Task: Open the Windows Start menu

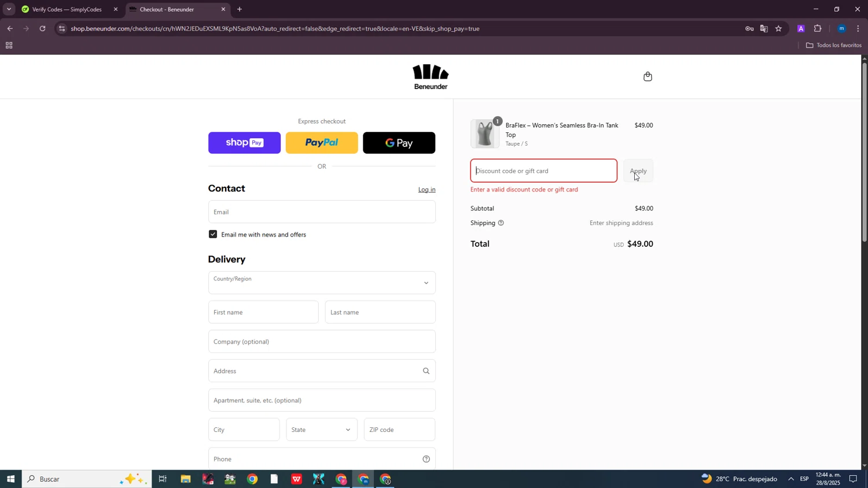Action: point(10,479)
